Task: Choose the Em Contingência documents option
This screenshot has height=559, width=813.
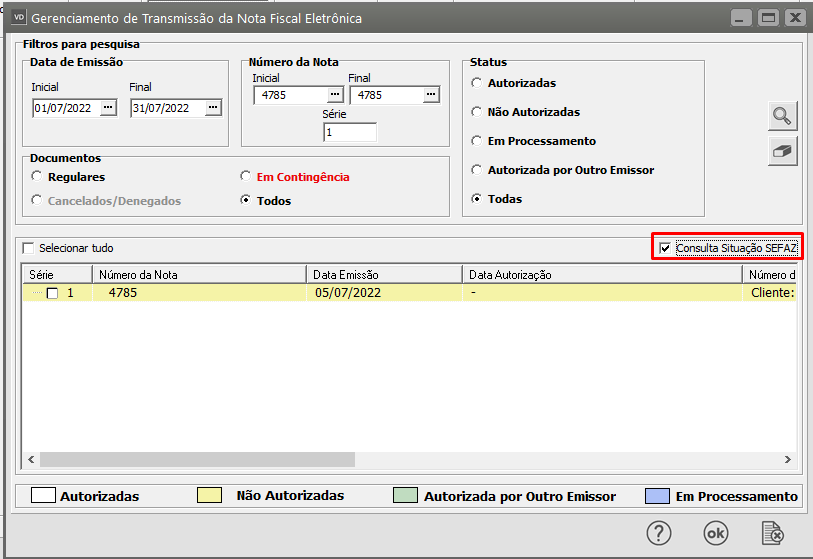Action: pos(246,177)
